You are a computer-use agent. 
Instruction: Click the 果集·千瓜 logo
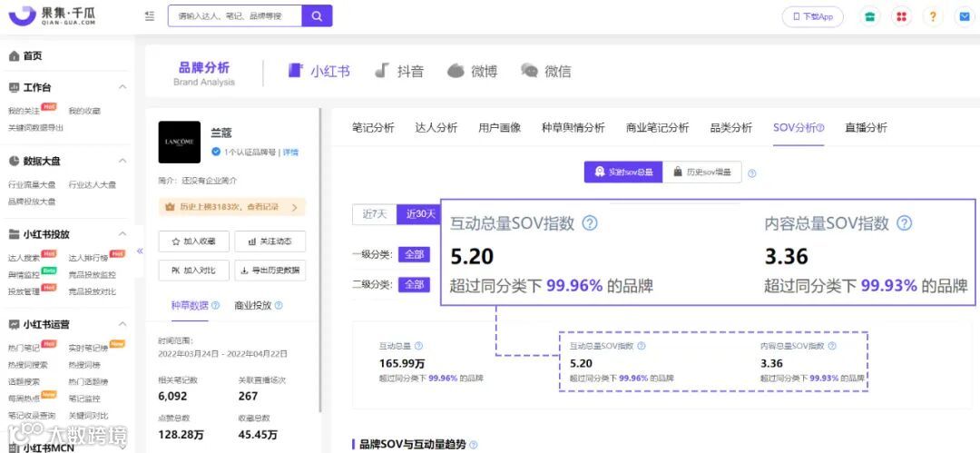pos(53,17)
